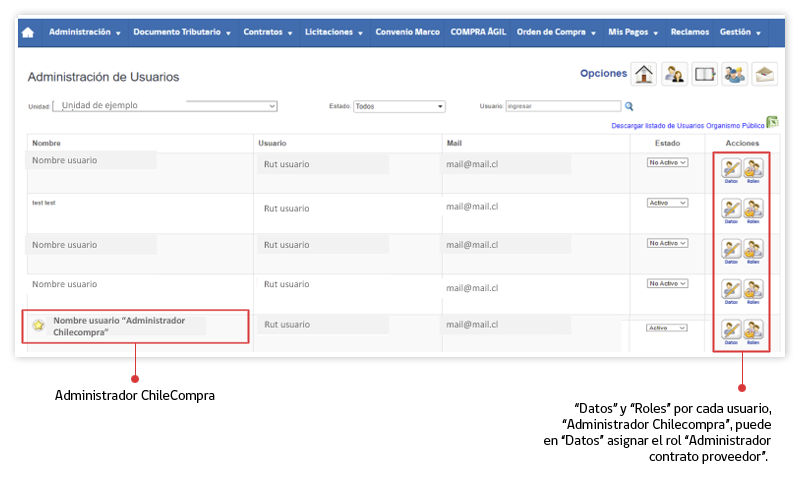Image resolution: width=800 pixels, height=477 pixels.
Task: Edit Datos in the third user row
Action: pyautogui.click(x=731, y=250)
